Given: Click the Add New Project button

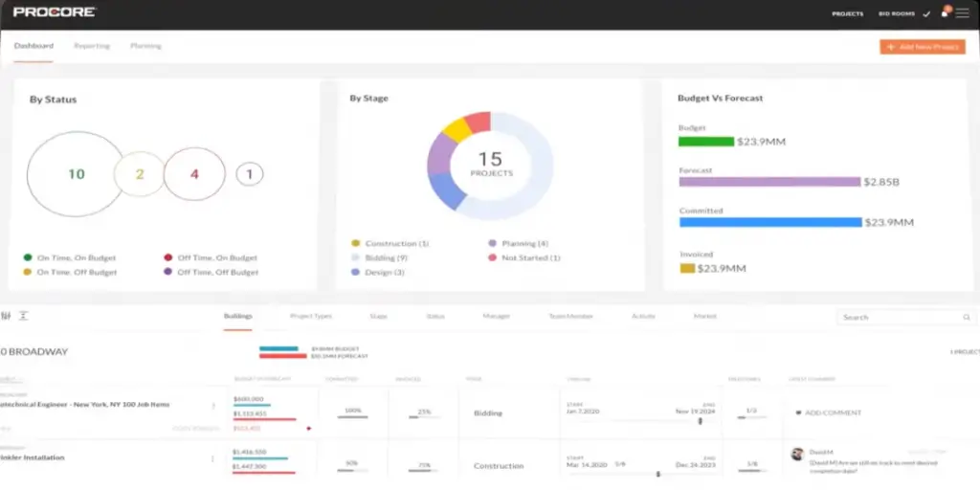Looking at the screenshot, I should [922, 46].
